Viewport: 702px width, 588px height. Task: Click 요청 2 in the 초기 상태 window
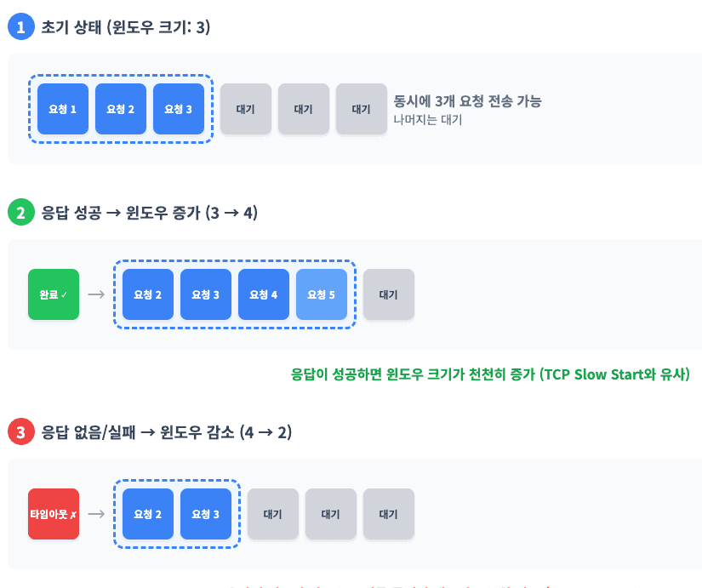coord(121,109)
